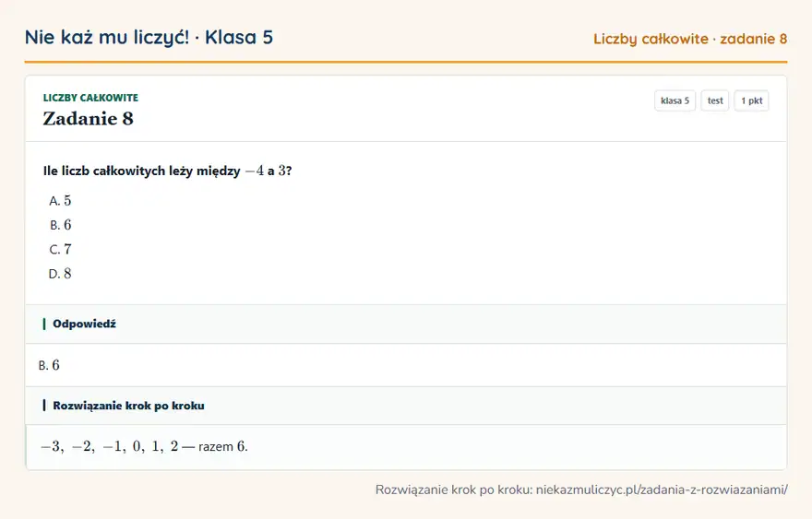Click the green 'LICZBY CAŁKOWITE' category label
The height and width of the screenshot is (519, 812).
point(90,98)
